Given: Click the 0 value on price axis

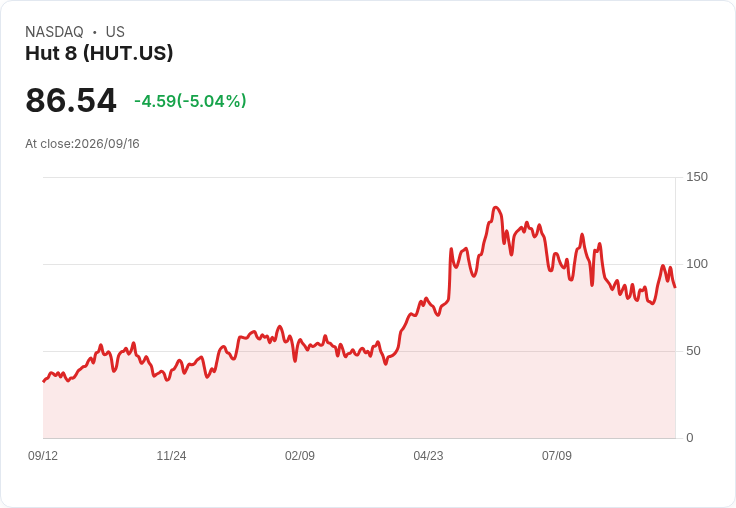Looking at the screenshot, I should 690,438.
